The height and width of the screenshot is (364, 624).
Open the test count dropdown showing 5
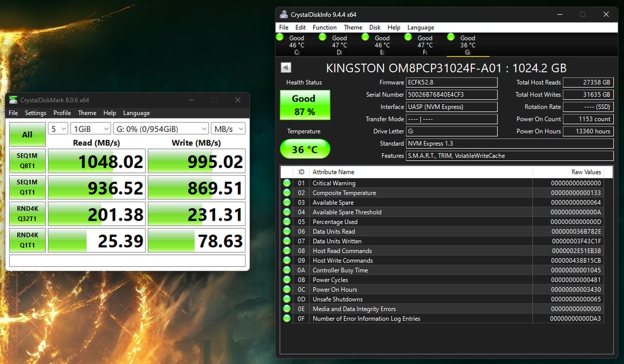(58, 129)
